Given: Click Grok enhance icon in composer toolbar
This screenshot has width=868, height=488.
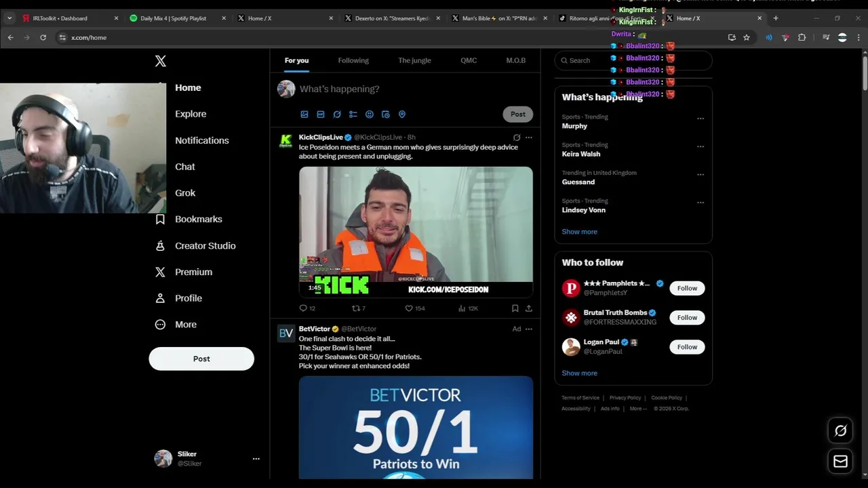Looking at the screenshot, I should click(337, 115).
